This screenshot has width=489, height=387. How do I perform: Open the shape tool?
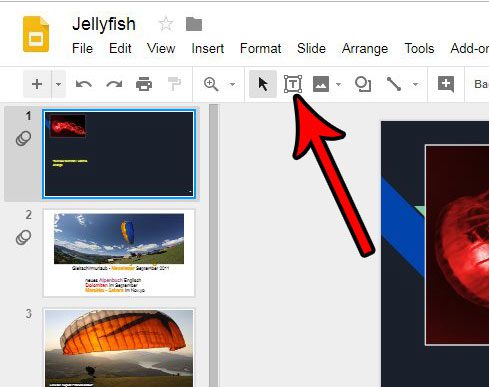coord(363,84)
